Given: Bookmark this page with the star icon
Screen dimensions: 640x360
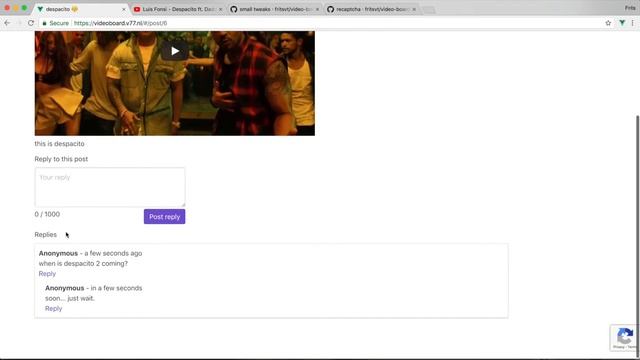Looking at the screenshot, I should click(608, 23).
